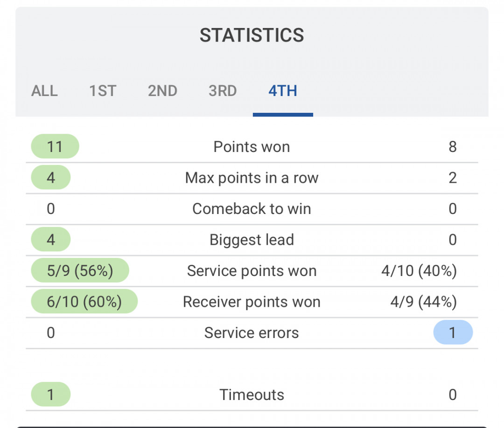Tap the green Timeouts 1 badge

click(50, 395)
